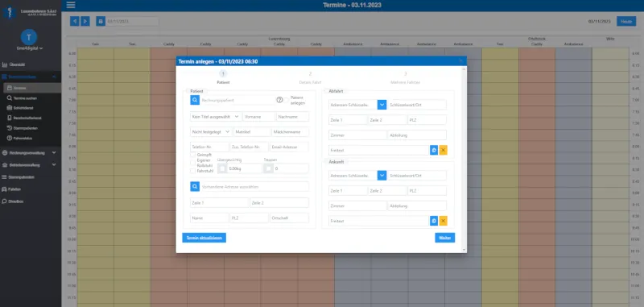Image resolution: width=644 pixels, height=307 pixels.
Task: Click the yellow clear X icon in Ankunft
Action: click(x=444, y=221)
